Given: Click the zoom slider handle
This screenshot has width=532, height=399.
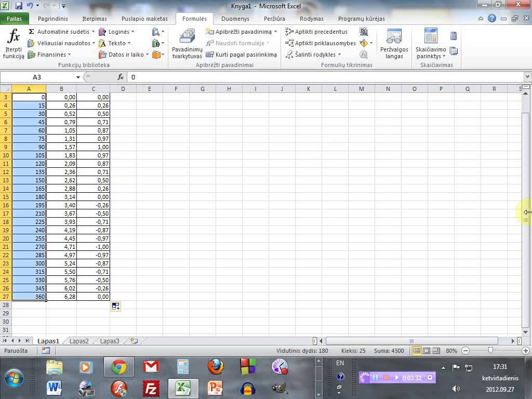Looking at the screenshot, I should pyautogui.click(x=490, y=350).
